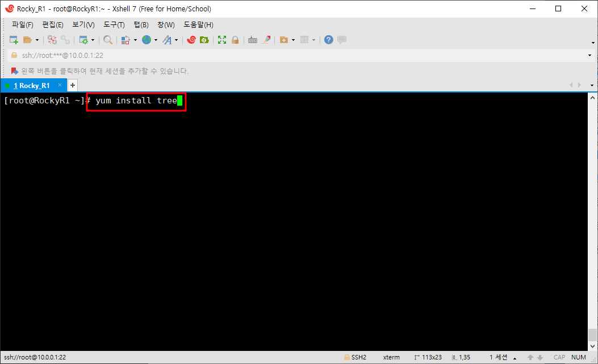The image size is (598, 364).
Task: Close the Rocky_R1 tab with its X
Action: (60, 85)
